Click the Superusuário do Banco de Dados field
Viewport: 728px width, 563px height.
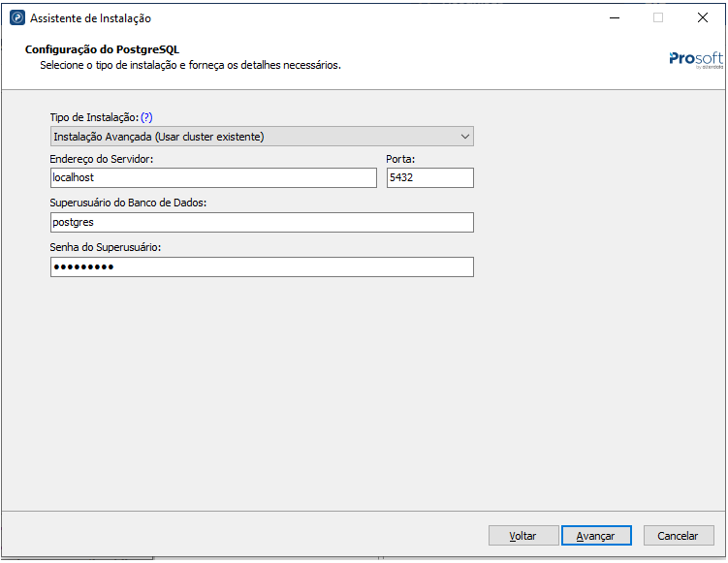262,223
